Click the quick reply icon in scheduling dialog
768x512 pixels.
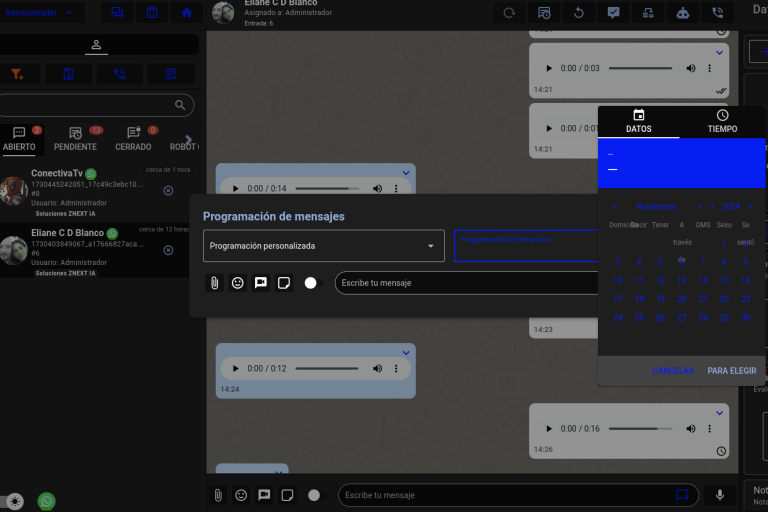(261, 283)
